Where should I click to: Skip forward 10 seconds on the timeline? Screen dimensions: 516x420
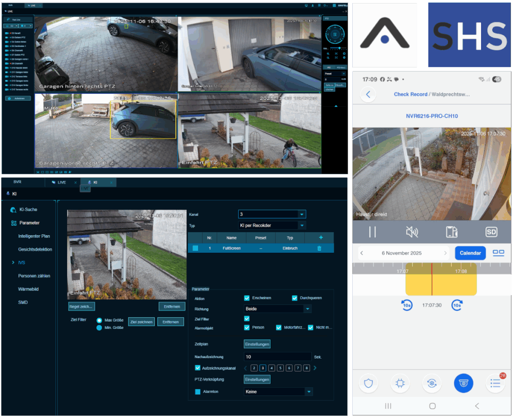pyautogui.click(x=457, y=305)
